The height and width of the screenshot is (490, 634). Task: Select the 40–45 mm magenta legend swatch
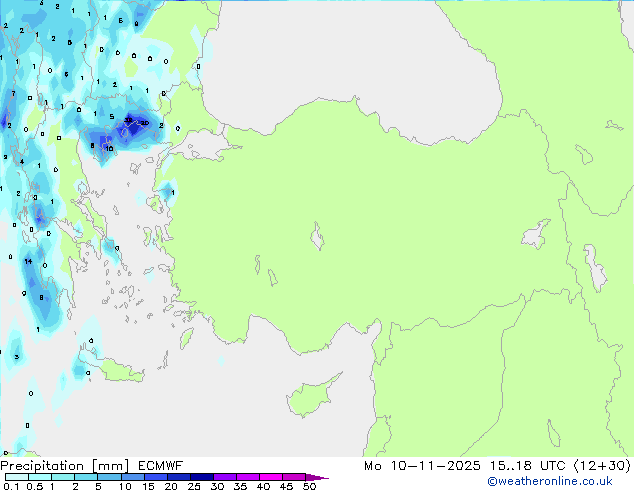point(270,477)
